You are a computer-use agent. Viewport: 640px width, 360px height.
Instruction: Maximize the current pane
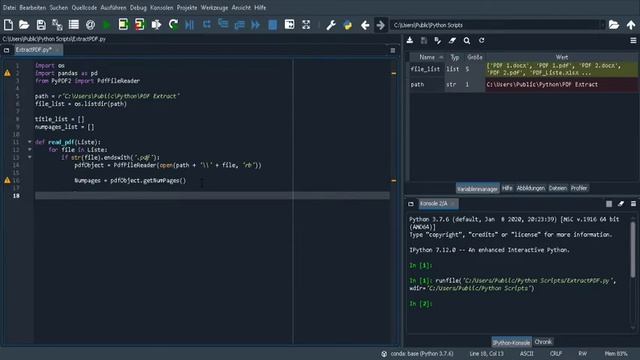tap(289, 24)
